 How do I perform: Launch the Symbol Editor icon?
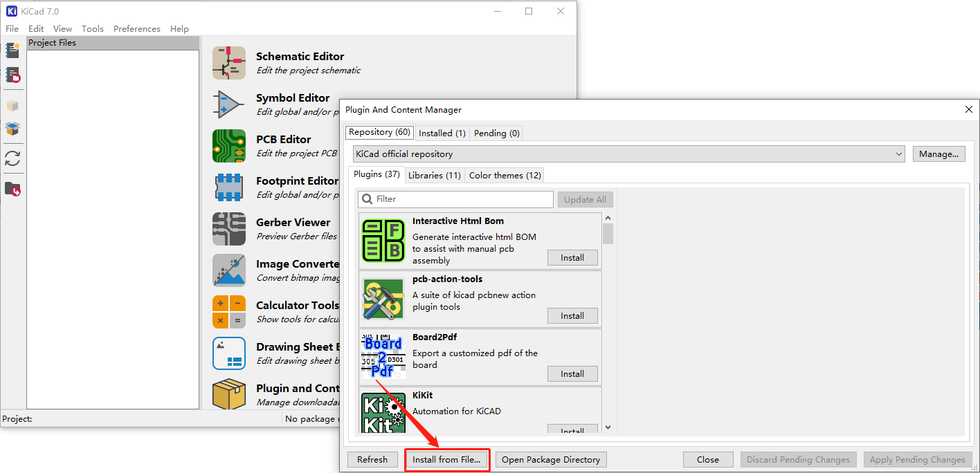click(x=229, y=104)
